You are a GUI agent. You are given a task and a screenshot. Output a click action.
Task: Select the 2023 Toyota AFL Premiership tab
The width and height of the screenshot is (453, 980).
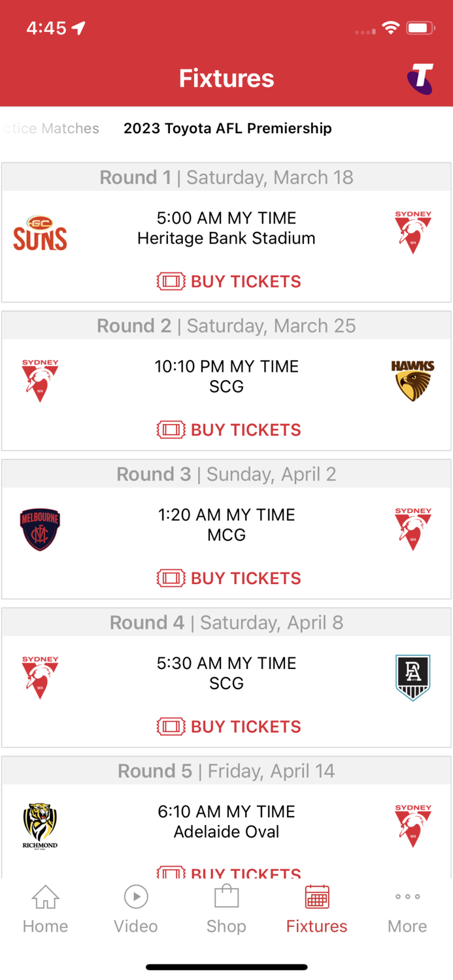227,129
